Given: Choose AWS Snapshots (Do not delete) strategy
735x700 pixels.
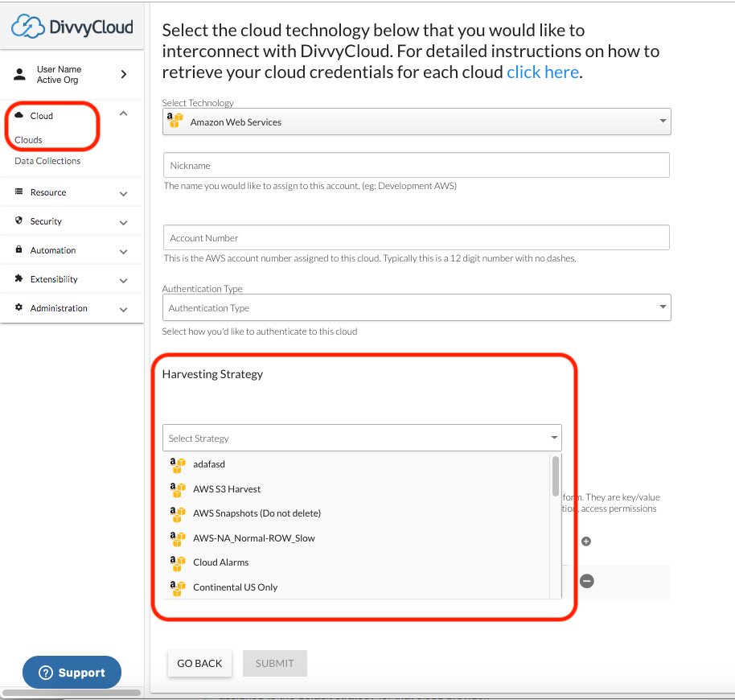Looking at the screenshot, I should [356, 513].
